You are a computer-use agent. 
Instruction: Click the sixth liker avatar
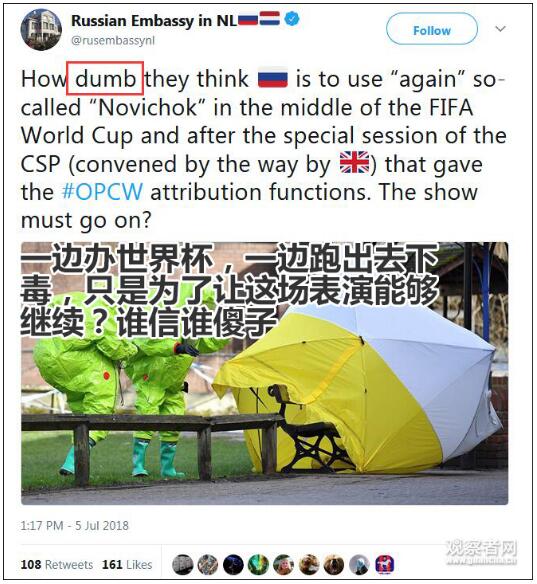coord(309,565)
